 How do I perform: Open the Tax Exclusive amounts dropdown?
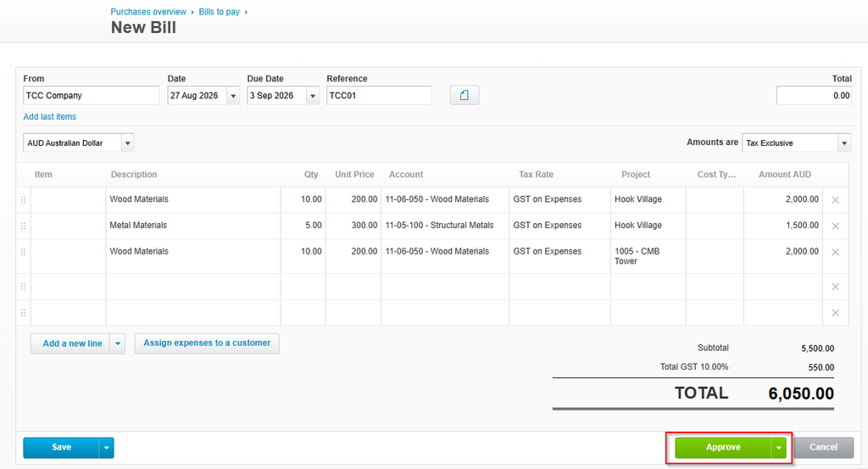pyautogui.click(x=844, y=142)
